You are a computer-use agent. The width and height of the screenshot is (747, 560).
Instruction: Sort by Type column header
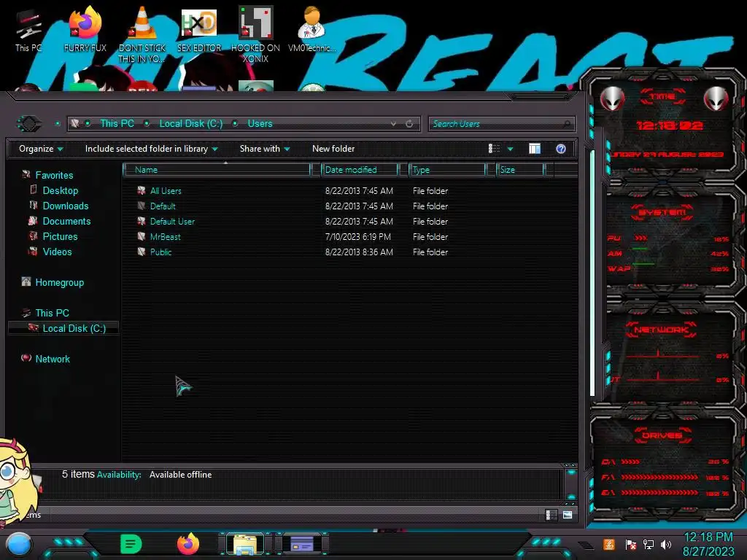tap(447, 170)
